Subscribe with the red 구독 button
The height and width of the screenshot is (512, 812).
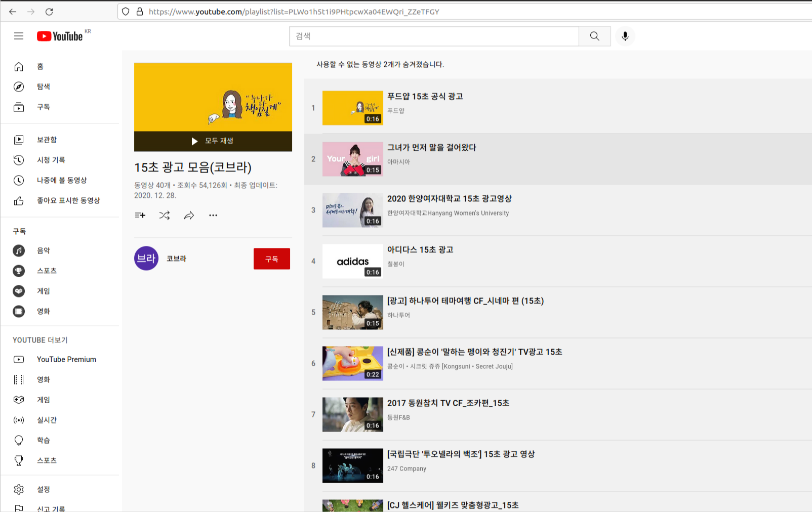[x=272, y=259]
